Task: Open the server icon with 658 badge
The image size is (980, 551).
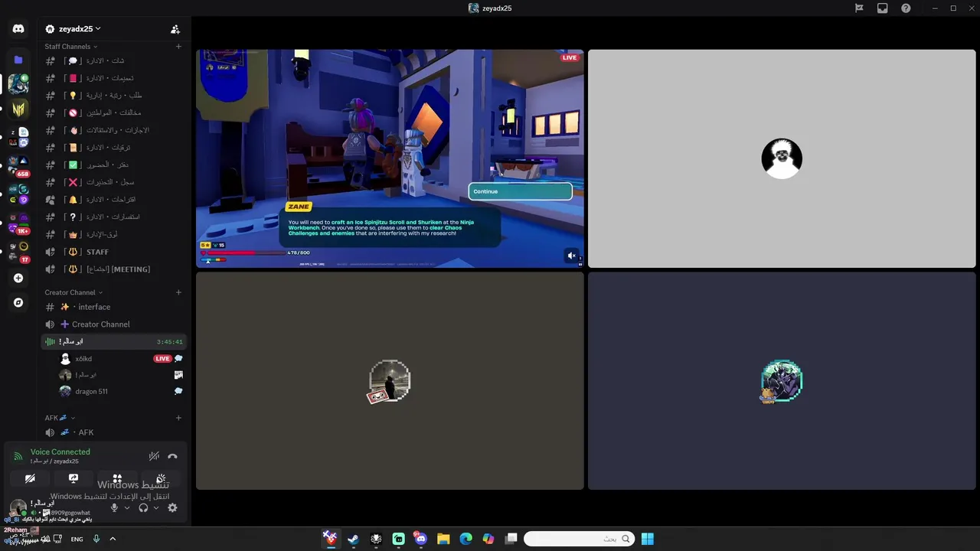Action: (18, 165)
